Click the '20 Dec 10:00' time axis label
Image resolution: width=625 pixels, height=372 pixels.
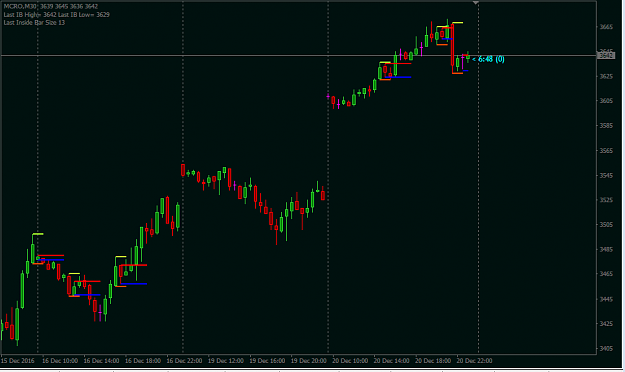[350, 361]
